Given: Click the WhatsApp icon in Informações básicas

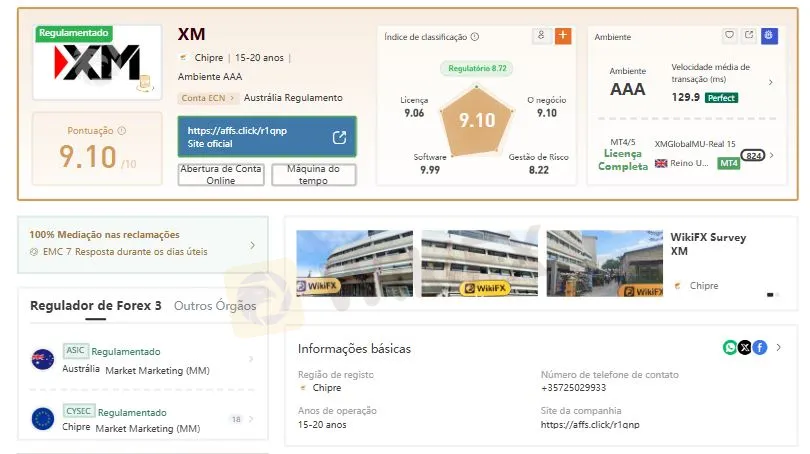Looking at the screenshot, I should point(730,347).
